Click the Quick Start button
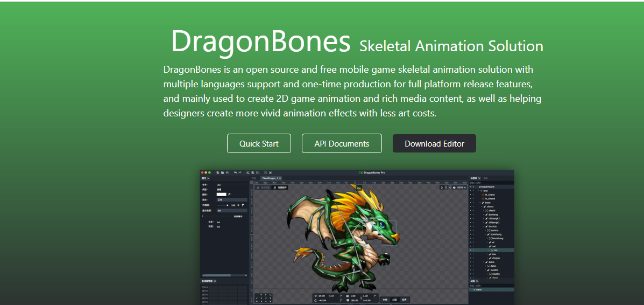Image resolution: width=644 pixels, height=305 pixels. pyautogui.click(x=259, y=144)
